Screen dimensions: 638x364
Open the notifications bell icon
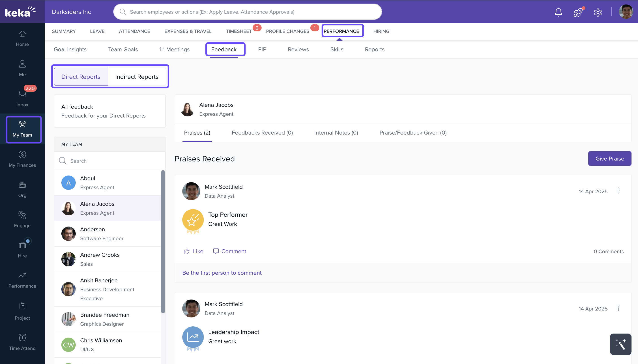coord(558,12)
